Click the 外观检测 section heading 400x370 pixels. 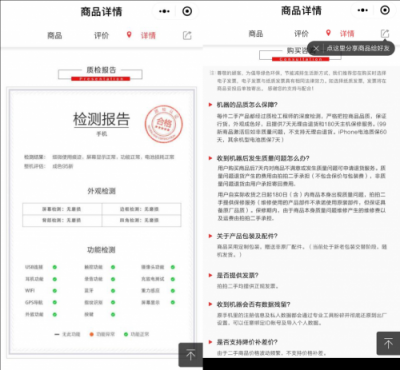pos(101,191)
